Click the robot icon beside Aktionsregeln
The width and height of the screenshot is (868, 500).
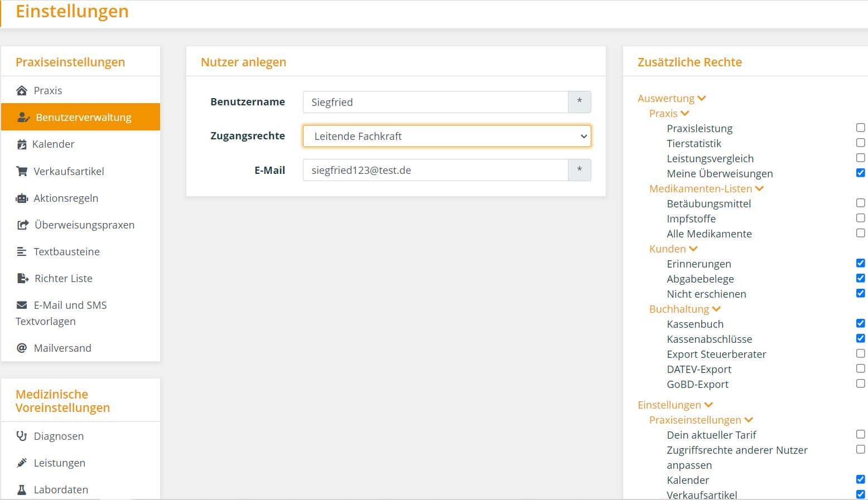pos(22,198)
